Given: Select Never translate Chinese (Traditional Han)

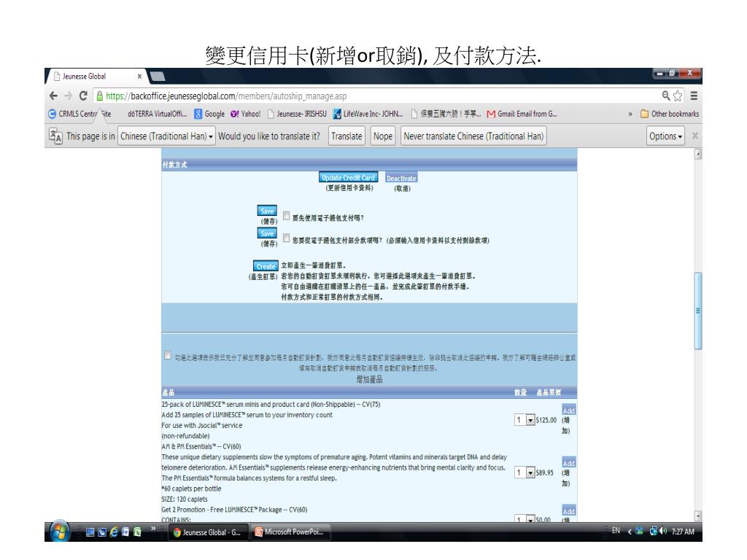Looking at the screenshot, I should pos(473,136).
